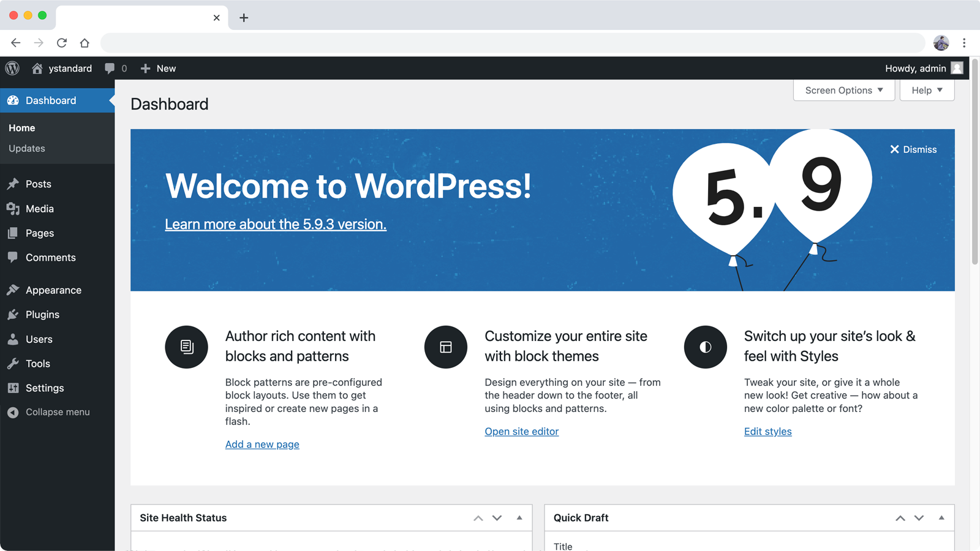
Task: Open the browser three-dot menu
Action: (964, 43)
